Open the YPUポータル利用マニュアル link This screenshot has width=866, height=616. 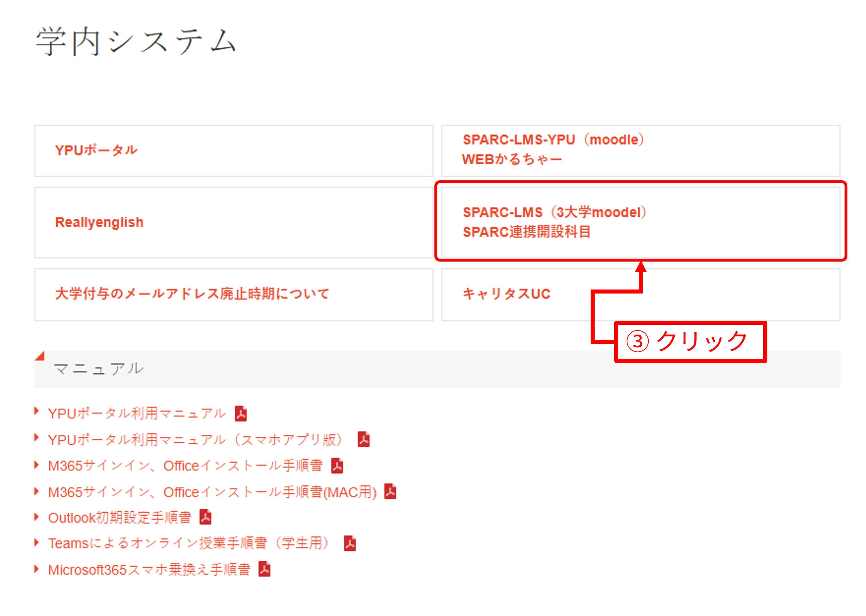pos(137,413)
